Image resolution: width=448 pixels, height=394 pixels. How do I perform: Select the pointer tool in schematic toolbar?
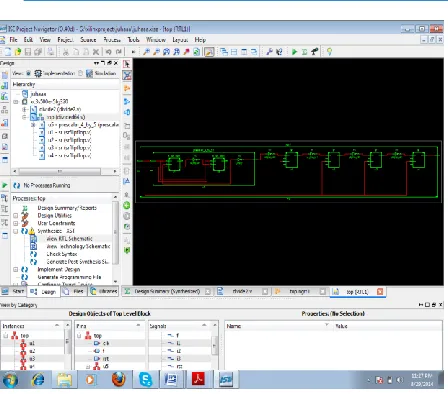click(x=127, y=64)
